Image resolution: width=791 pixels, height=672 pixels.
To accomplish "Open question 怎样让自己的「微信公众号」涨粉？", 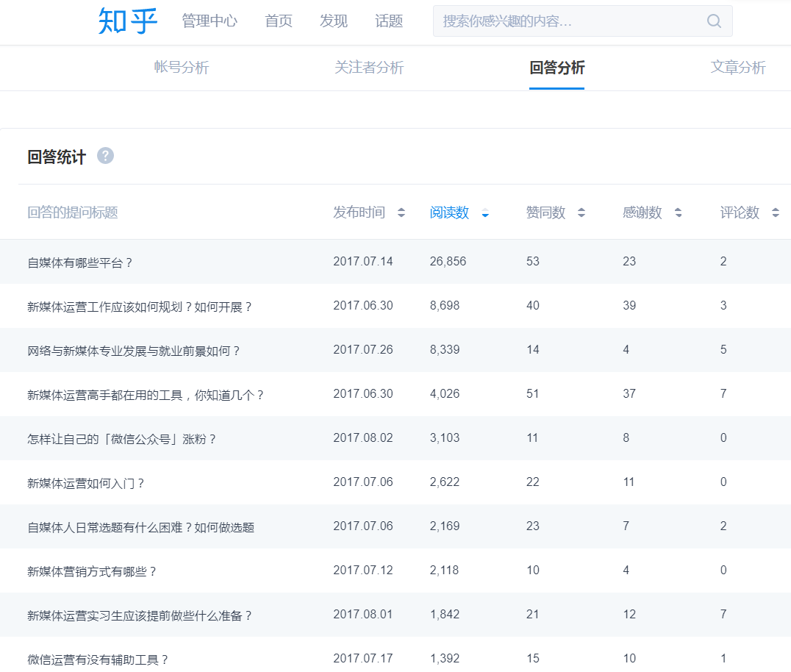I will (122, 440).
